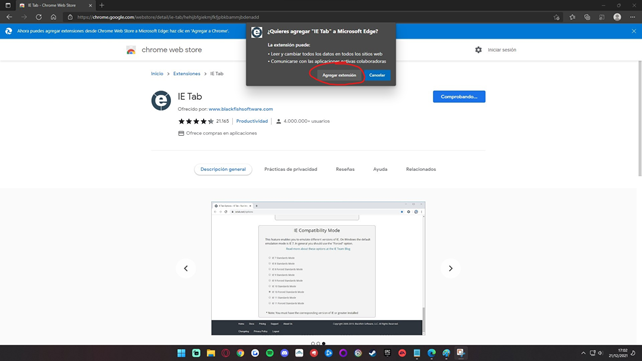Click Ofrece compras en aplicaciones text

coord(222,133)
